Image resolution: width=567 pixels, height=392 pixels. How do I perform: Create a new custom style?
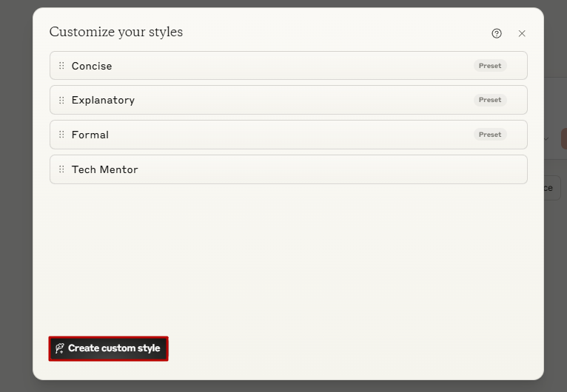click(x=109, y=348)
